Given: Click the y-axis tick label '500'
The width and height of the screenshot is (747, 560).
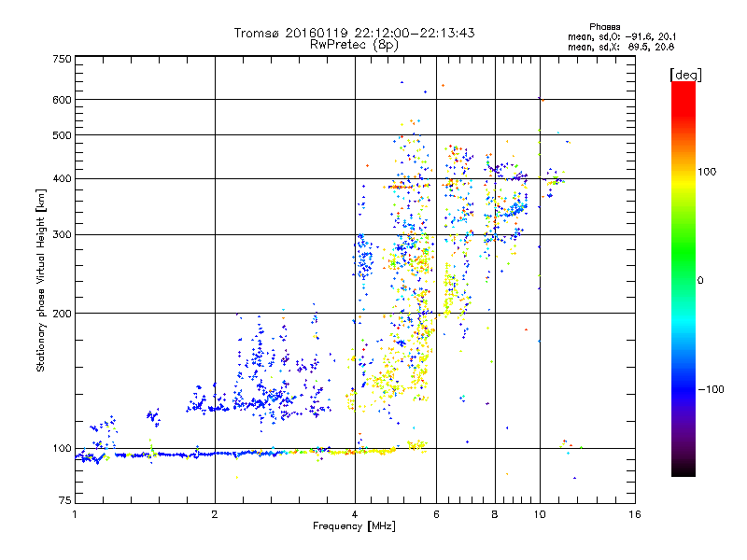Looking at the screenshot, I should pyautogui.click(x=62, y=135).
